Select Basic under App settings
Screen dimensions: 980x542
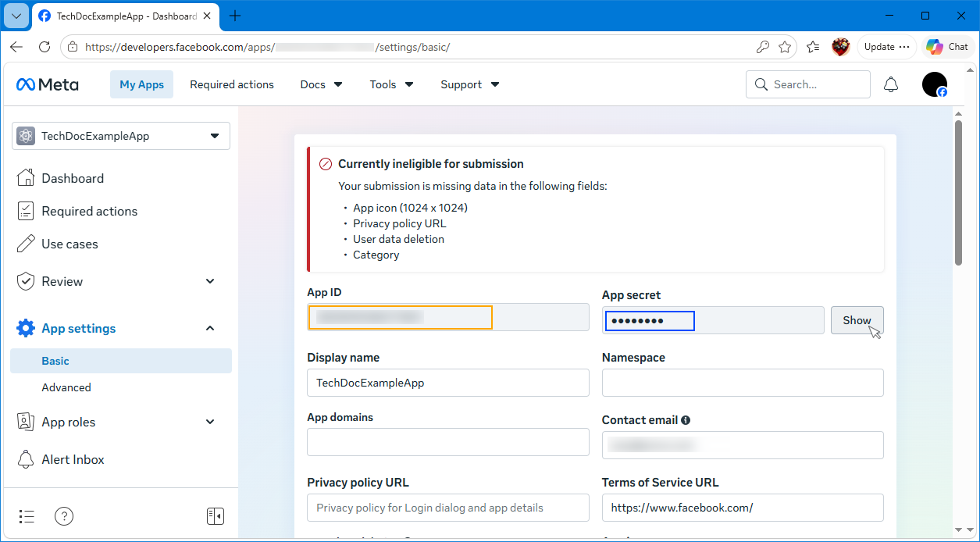(x=121, y=361)
